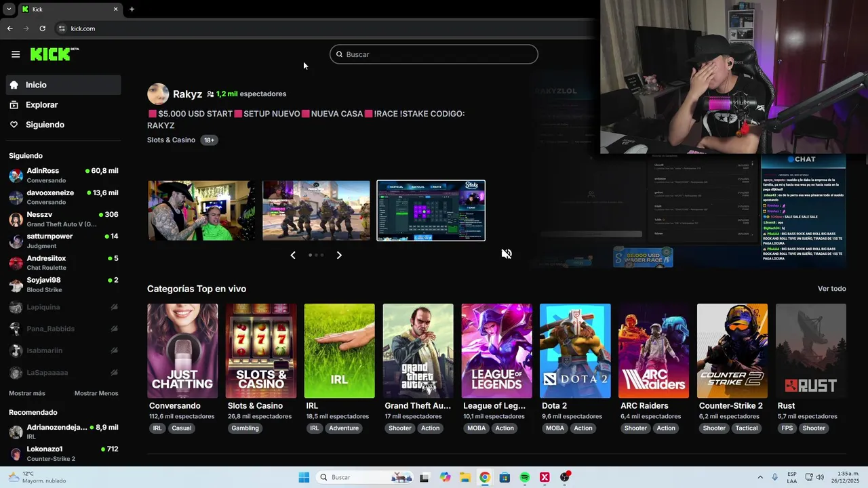
Task: Open Counter-Strike 2 category card
Action: click(732, 350)
